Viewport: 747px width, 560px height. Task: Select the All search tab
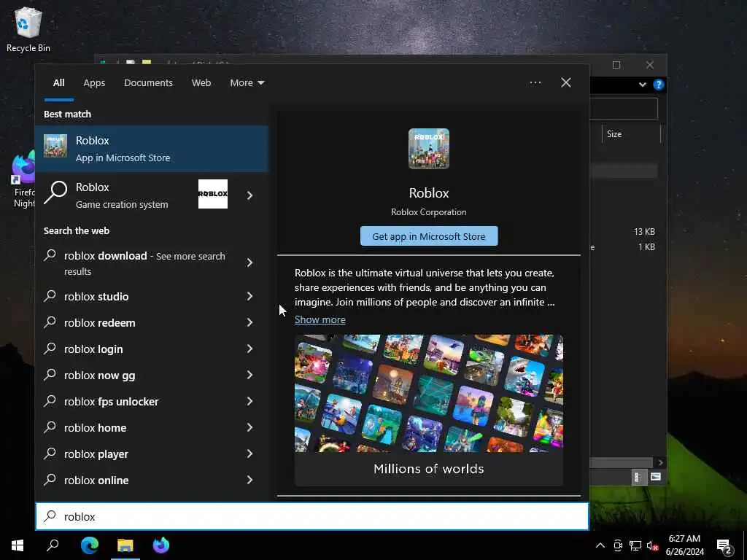(x=58, y=83)
